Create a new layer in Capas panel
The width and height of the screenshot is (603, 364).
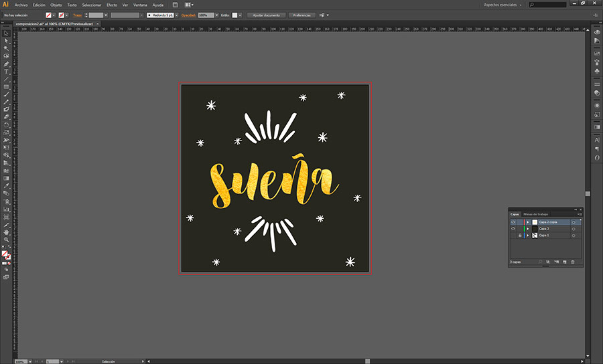[565, 262]
